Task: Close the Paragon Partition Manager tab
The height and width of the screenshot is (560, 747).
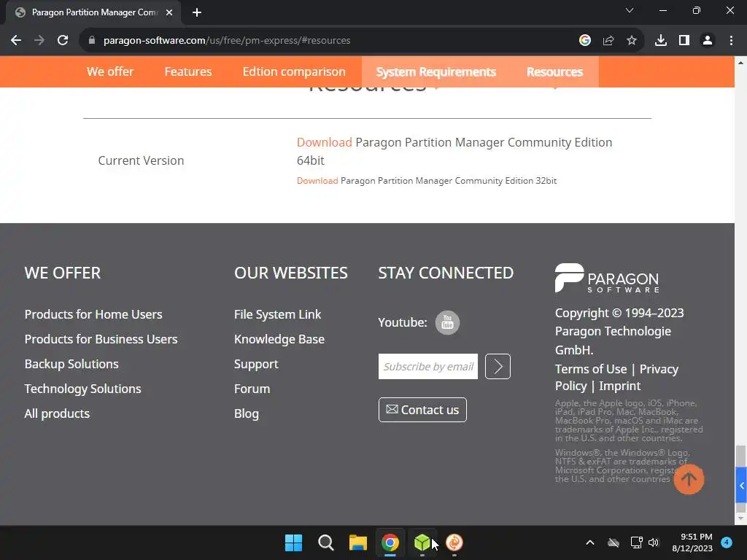Action: pyautogui.click(x=169, y=12)
